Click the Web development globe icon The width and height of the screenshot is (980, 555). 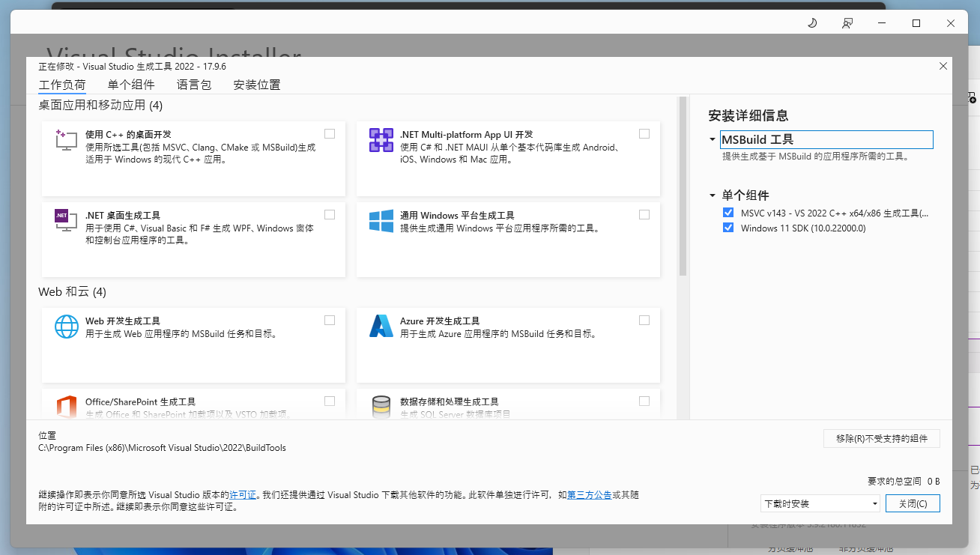click(x=67, y=326)
